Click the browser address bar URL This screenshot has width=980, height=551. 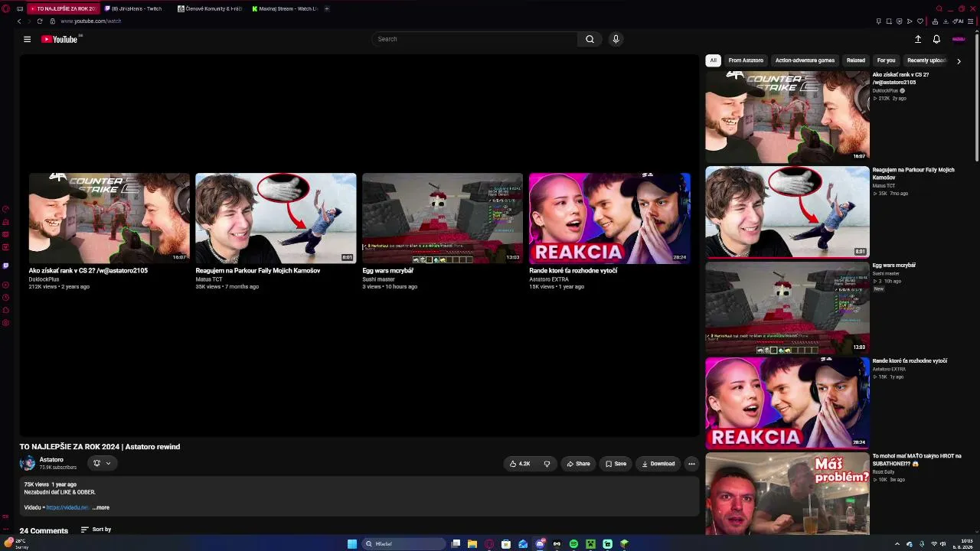point(91,21)
